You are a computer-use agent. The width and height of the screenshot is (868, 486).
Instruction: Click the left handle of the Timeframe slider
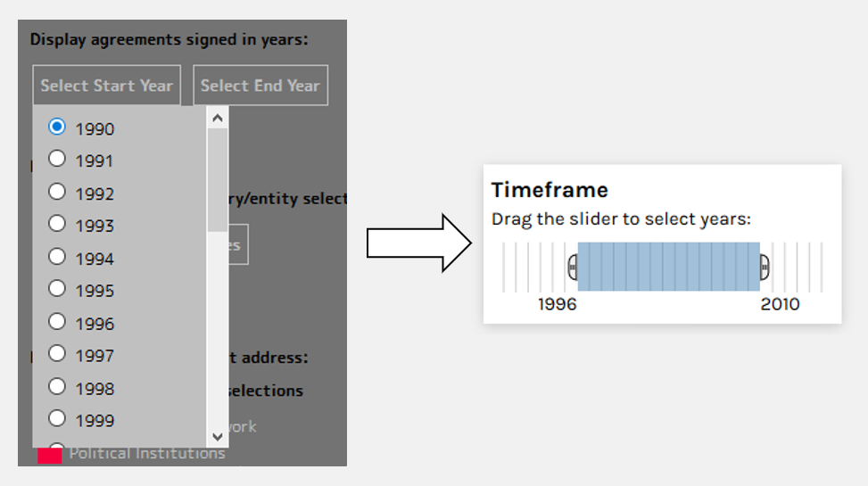573,266
